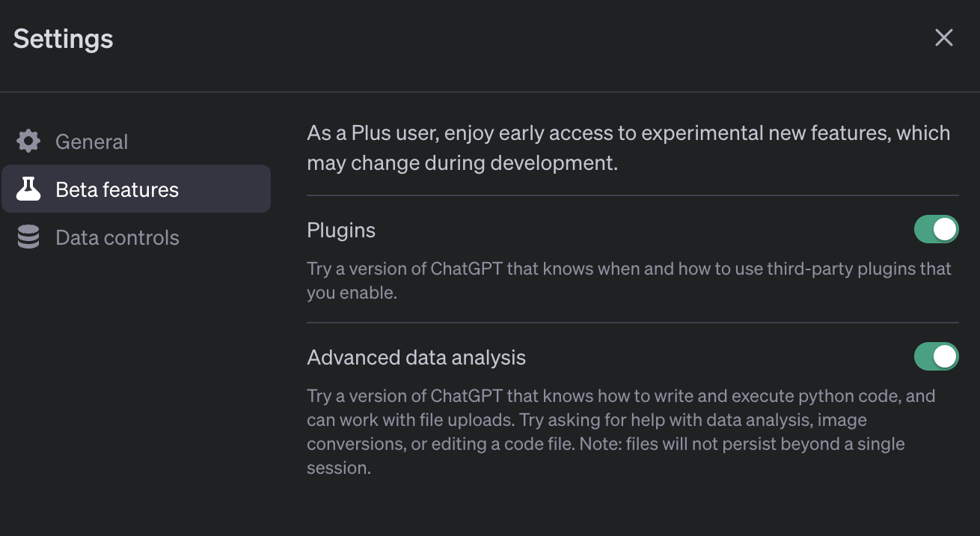980x536 pixels.
Task: Disable the Plugins toggle switch
Action: tap(936, 230)
